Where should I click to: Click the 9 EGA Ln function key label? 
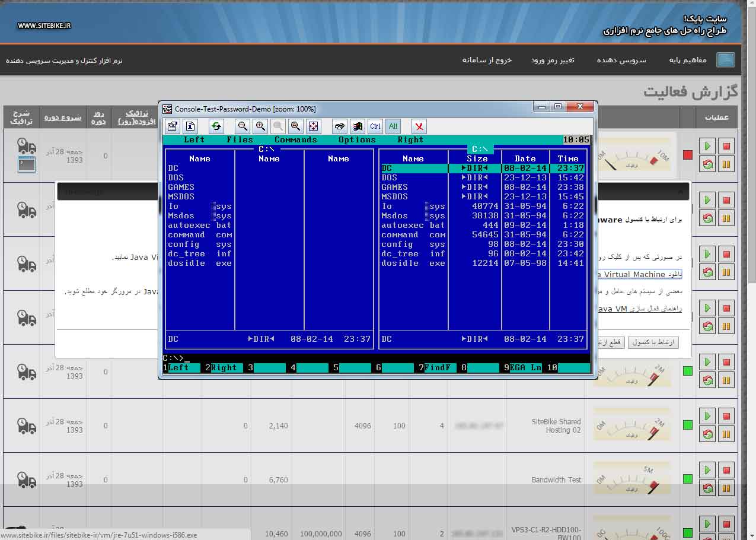tap(522, 367)
